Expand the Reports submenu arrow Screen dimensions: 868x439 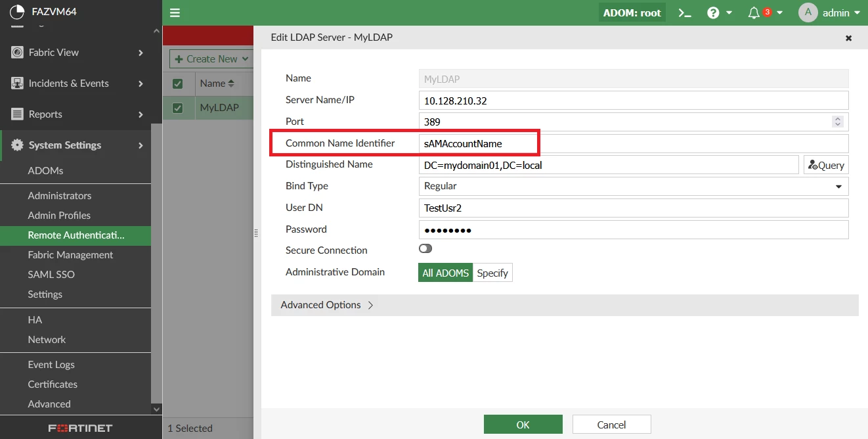pyautogui.click(x=141, y=114)
